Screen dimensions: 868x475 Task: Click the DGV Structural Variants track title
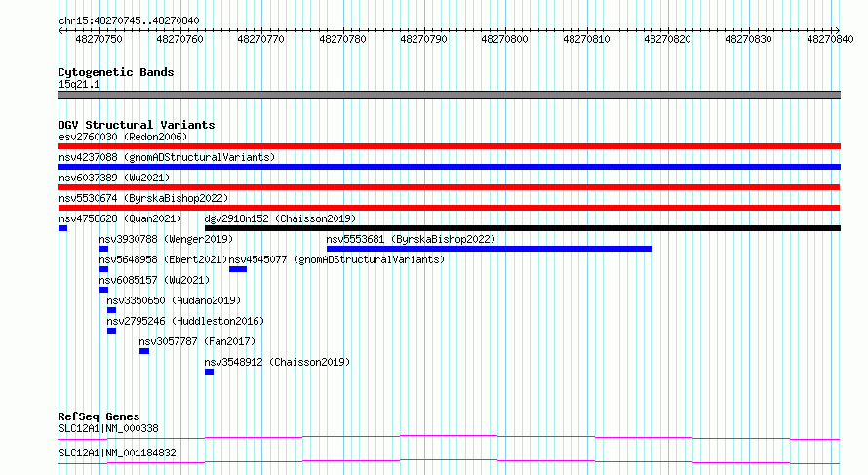137,125
